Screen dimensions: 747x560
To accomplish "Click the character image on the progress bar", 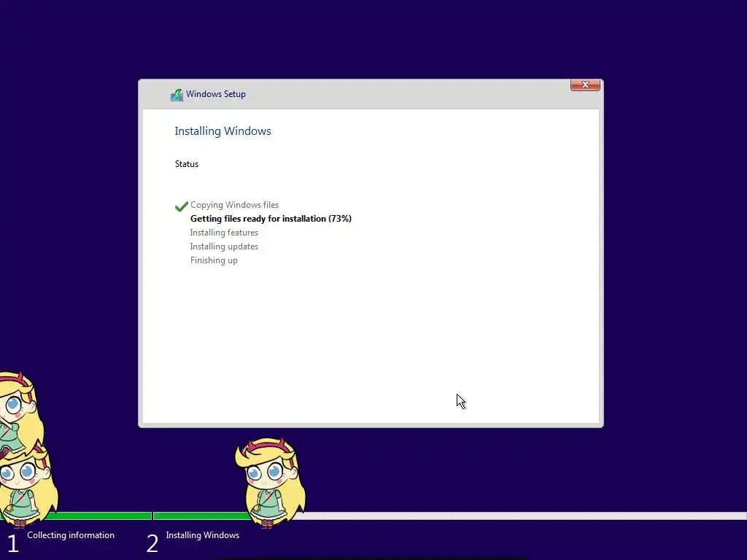I will tap(270, 482).
